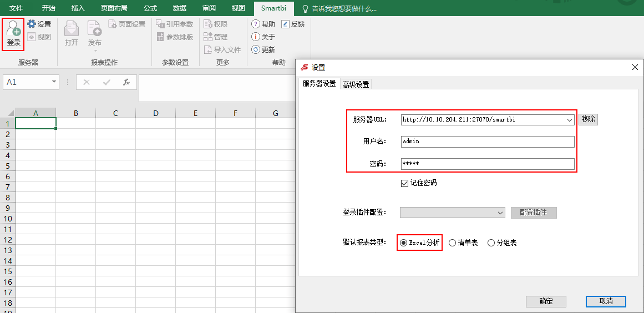Click the formula bar input area
This screenshot has height=313, width=644.
217,88
